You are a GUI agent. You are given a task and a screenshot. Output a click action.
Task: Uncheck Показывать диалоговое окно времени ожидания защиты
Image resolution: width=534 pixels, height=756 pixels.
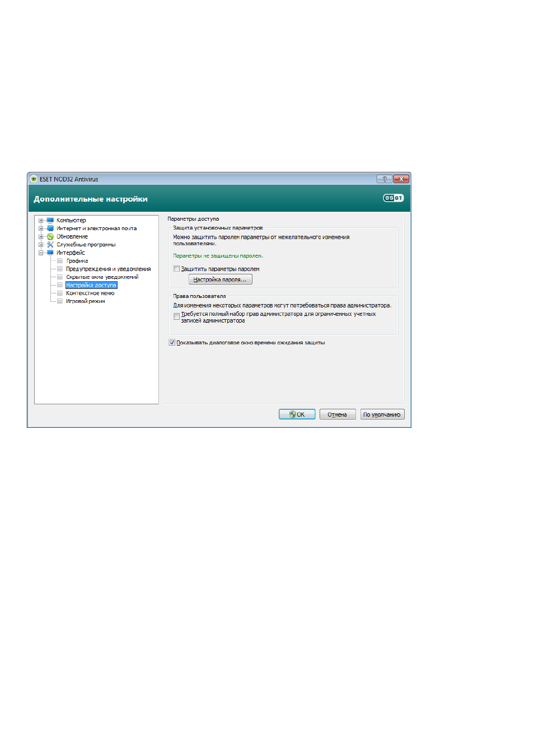click(x=172, y=343)
